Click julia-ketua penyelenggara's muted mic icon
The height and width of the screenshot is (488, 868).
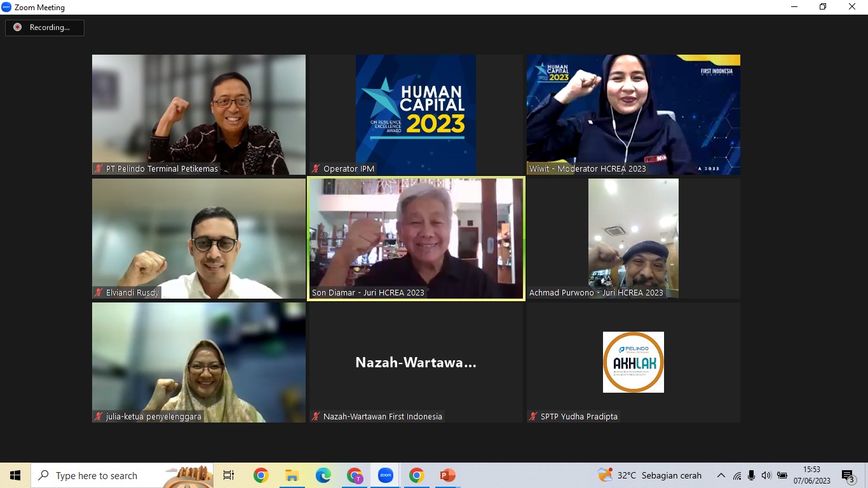pos(98,417)
